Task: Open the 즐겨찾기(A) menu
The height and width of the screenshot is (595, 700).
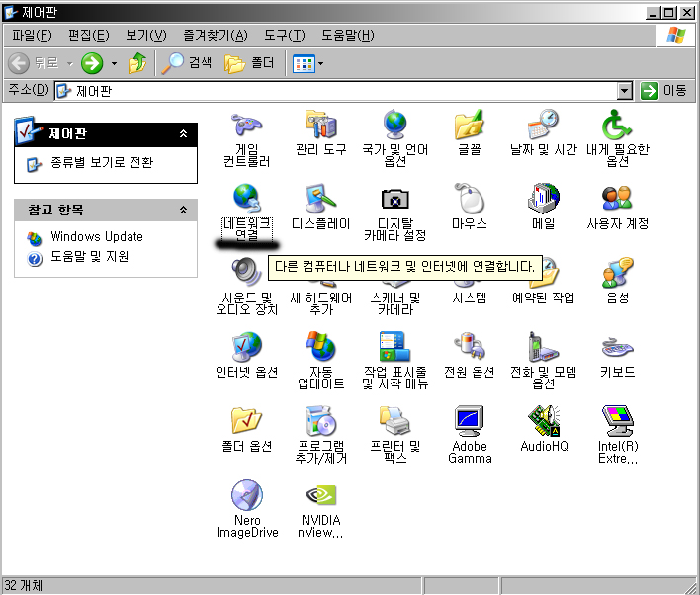Action: pyautogui.click(x=216, y=35)
